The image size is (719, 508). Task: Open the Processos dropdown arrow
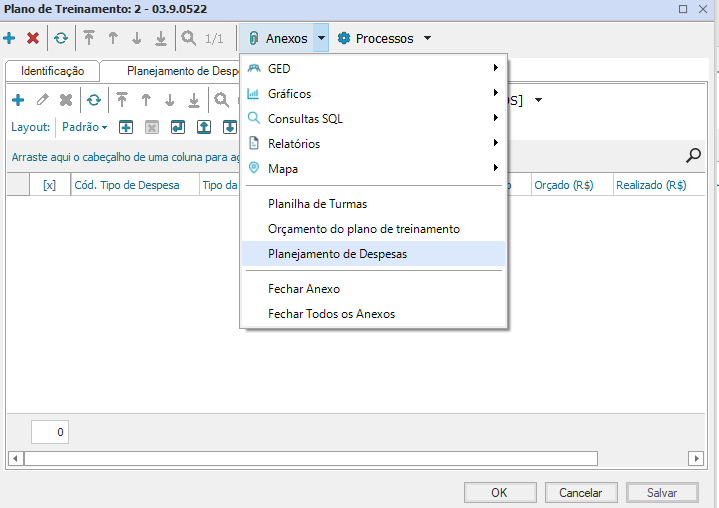[427, 39]
